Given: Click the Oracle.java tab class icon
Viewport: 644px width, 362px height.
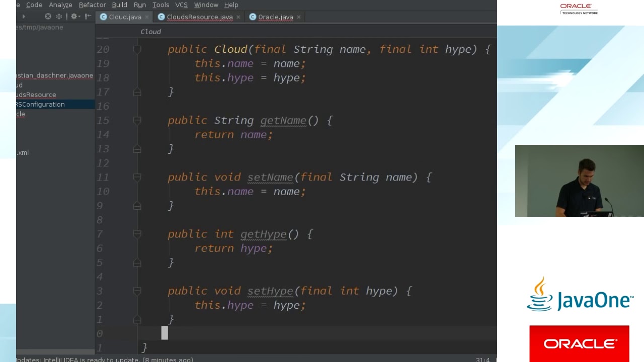Looking at the screenshot, I should point(253,17).
